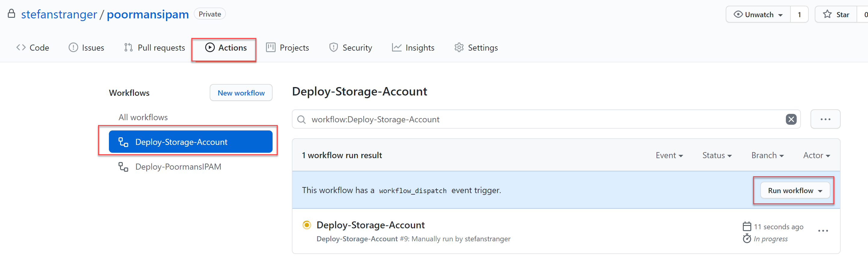Expand the Run workflow dropdown
Screen dimensions: 868x269
pyautogui.click(x=795, y=191)
